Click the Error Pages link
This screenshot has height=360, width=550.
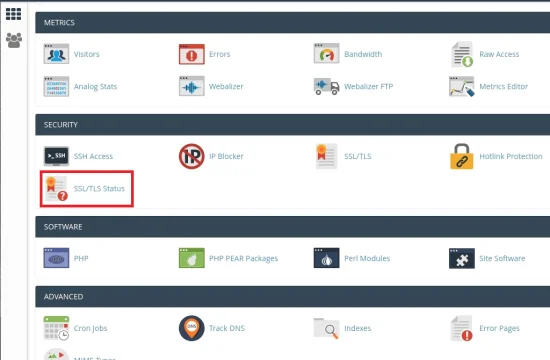click(499, 328)
